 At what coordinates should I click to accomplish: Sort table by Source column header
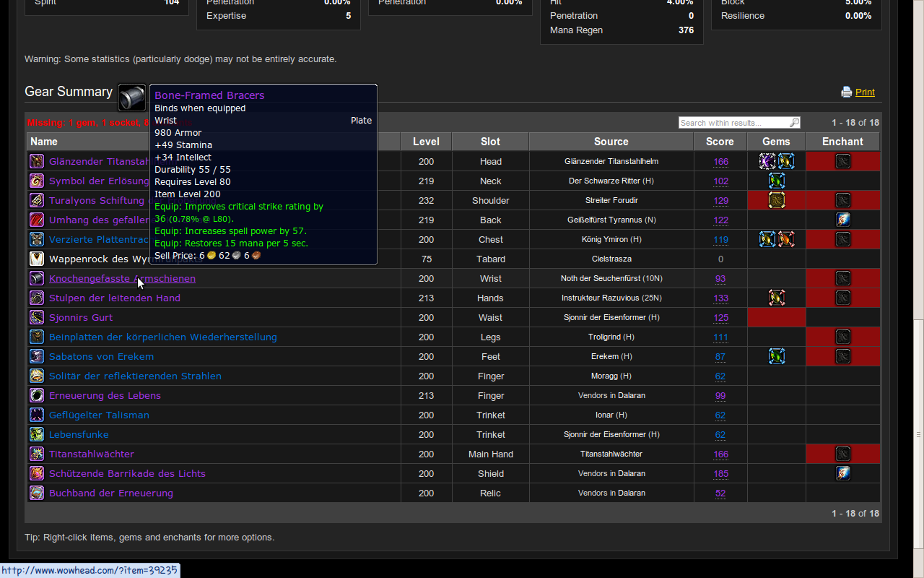coord(611,142)
